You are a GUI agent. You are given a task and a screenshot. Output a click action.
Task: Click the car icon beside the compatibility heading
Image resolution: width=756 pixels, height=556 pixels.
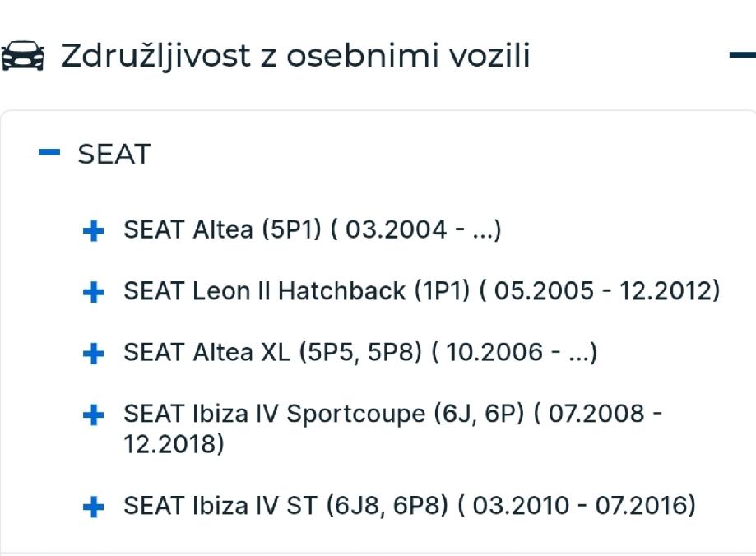tap(23, 56)
